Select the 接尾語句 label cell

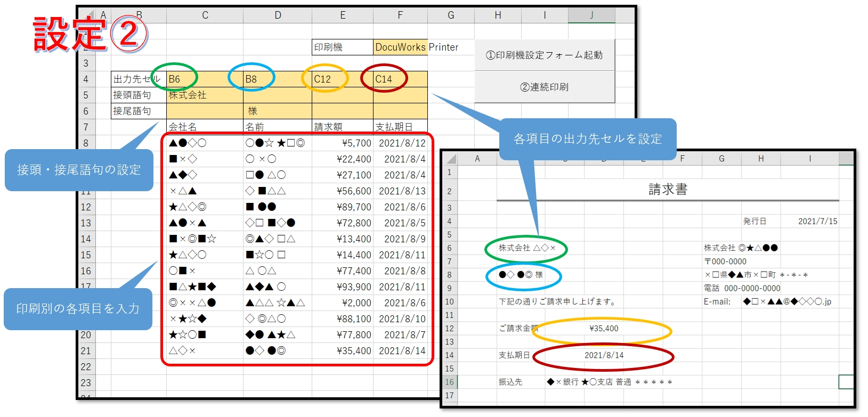point(139,111)
